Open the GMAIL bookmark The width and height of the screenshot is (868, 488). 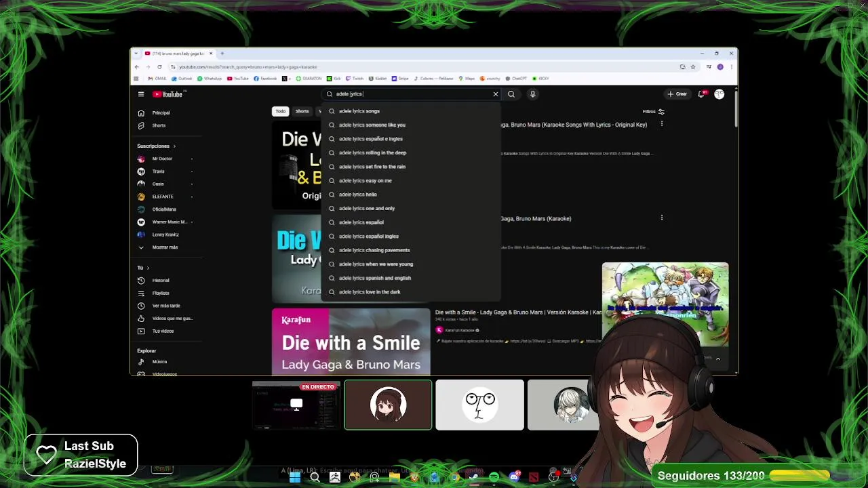[x=158, y=79]
